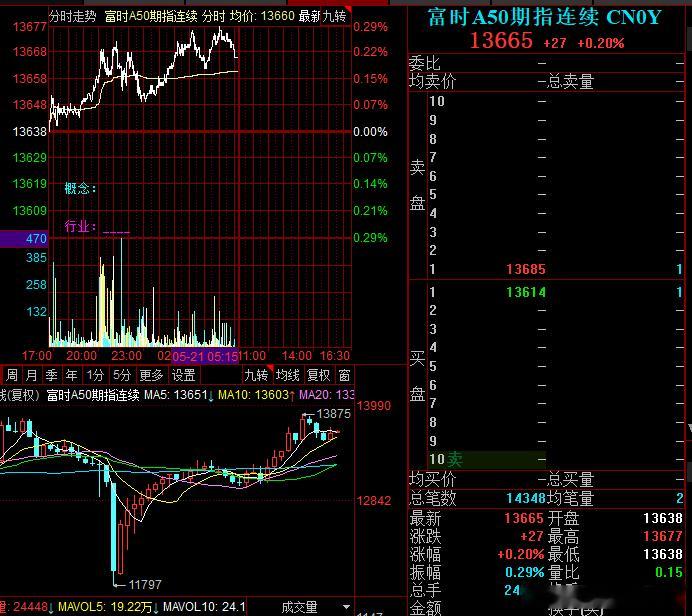Click the 17:00 time axis label
The height and width of the screenshot is (616, 692).
[37, 356]
